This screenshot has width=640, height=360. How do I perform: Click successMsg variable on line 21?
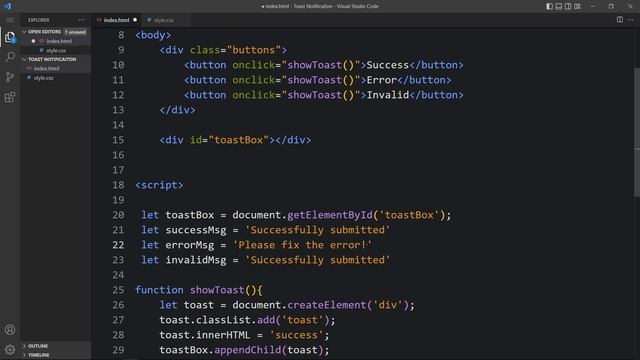point(196,230)
